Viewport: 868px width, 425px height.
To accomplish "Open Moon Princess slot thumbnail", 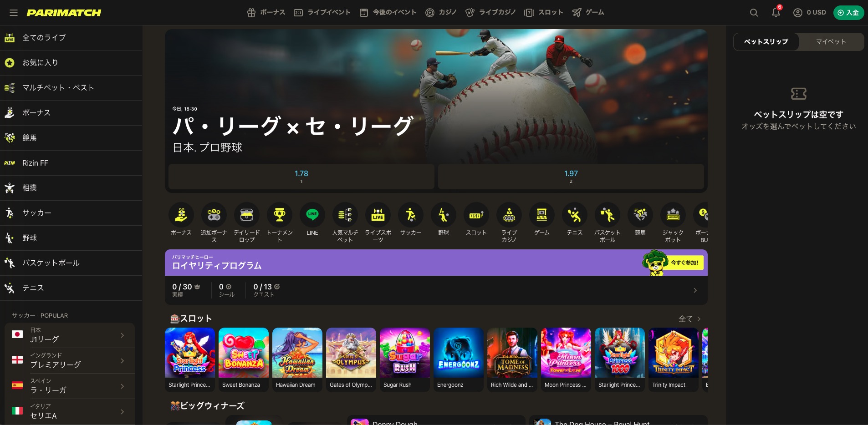I will (x=566, y=353).
